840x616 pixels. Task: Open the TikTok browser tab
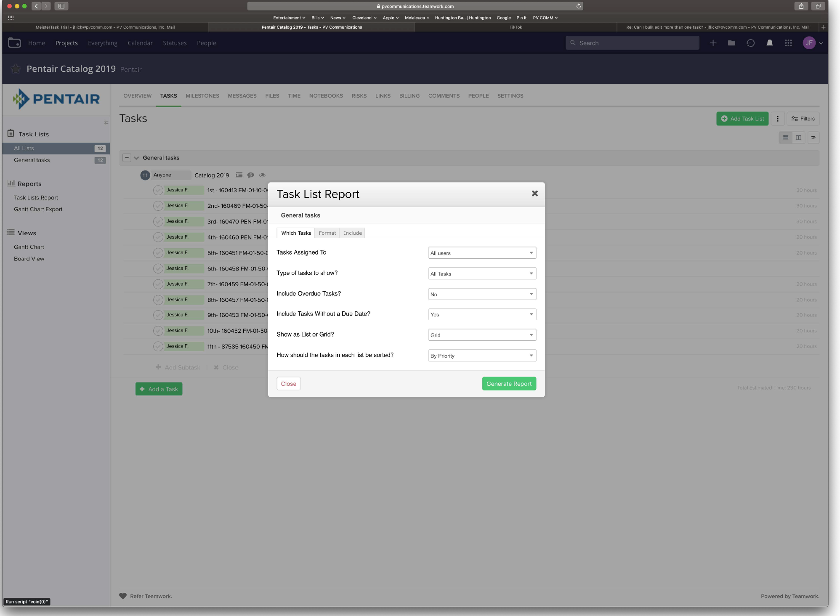point(515,27)
